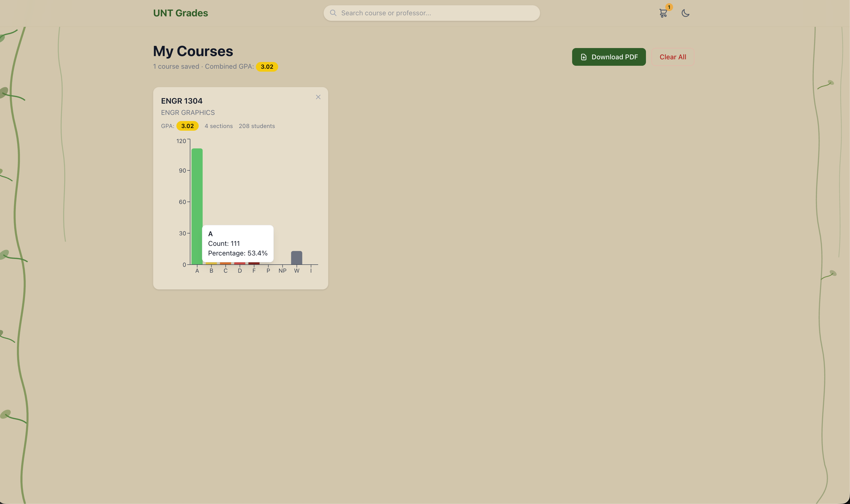Click the card's GPA 3.02 badge

[x=187, y=126]
